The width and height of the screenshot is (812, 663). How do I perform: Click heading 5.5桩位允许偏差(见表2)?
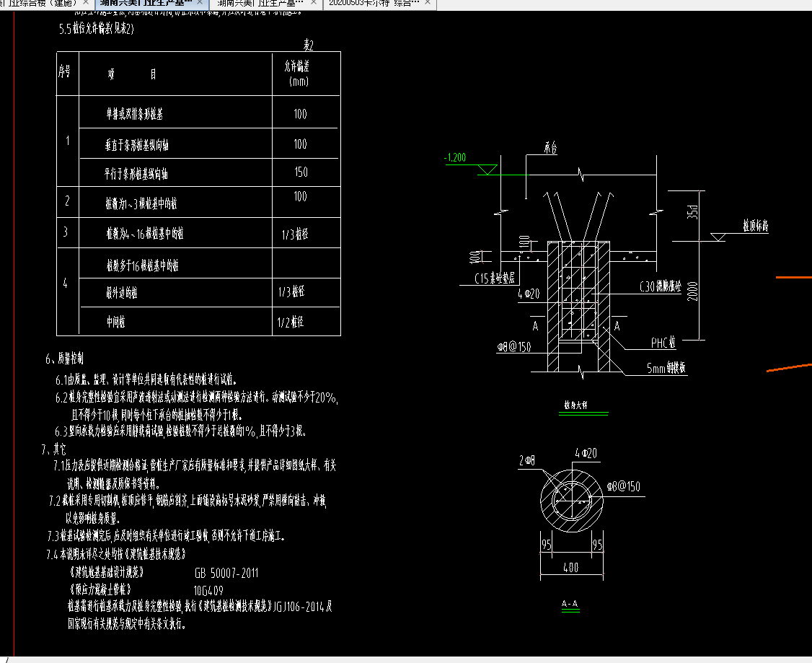click(97, 28)
